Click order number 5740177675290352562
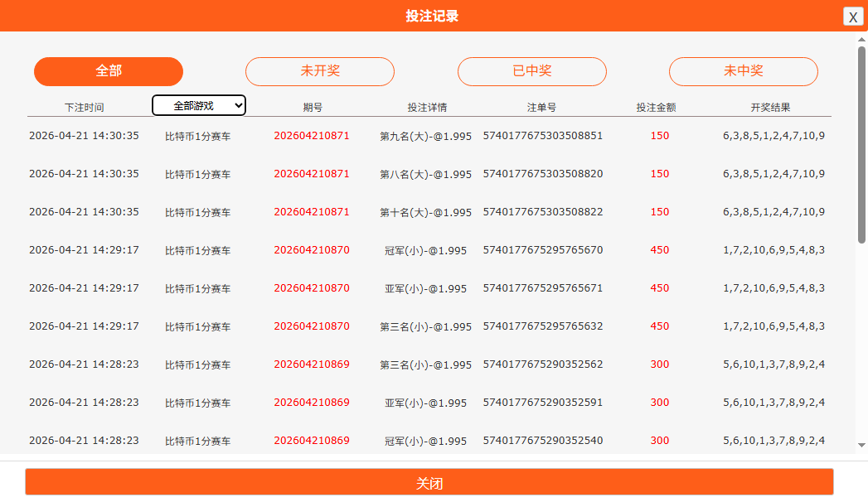The height and width of the screenshot is (502, 868). (543, 364)
